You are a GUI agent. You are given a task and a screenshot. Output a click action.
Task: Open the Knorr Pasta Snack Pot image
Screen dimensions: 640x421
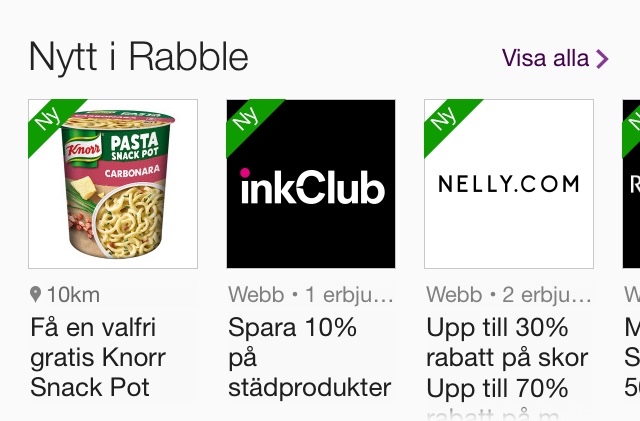(113, 184)
